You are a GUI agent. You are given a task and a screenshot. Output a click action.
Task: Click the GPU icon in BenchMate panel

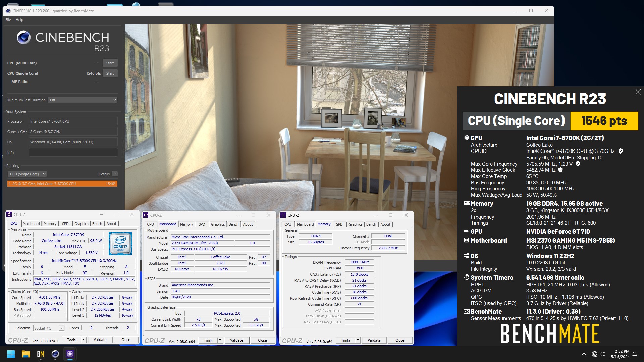coord(466,231)
